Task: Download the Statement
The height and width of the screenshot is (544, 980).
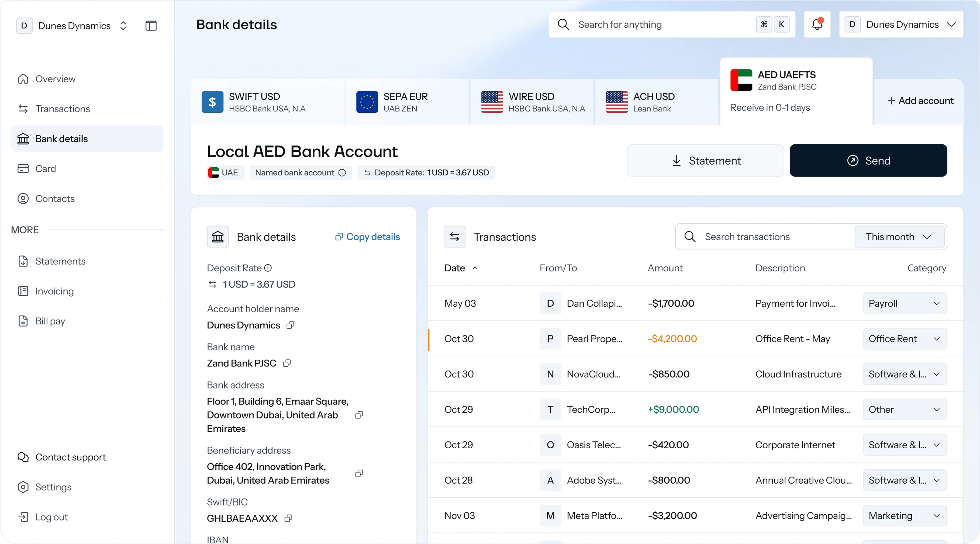Action: tap(705, 161)
